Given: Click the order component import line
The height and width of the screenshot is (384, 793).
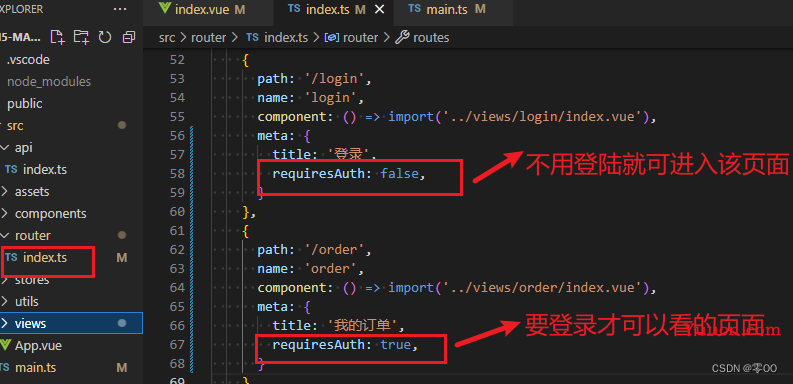Looking at the screenshot, I should [457, 288].
